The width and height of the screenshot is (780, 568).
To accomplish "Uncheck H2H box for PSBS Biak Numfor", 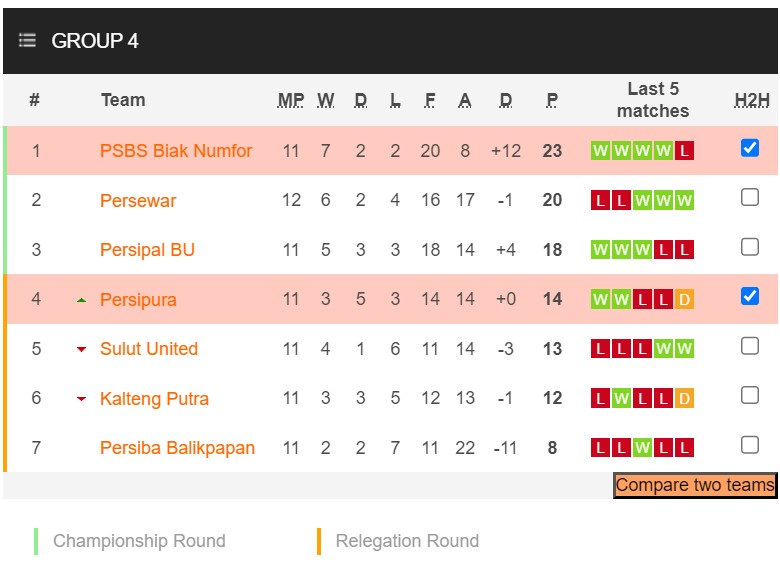I will 750,148.
